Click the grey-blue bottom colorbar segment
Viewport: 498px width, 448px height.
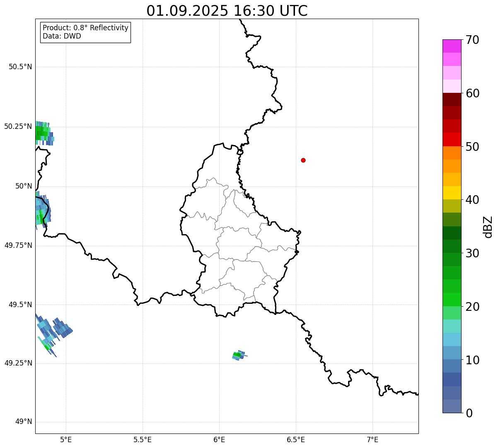point(452,406)
